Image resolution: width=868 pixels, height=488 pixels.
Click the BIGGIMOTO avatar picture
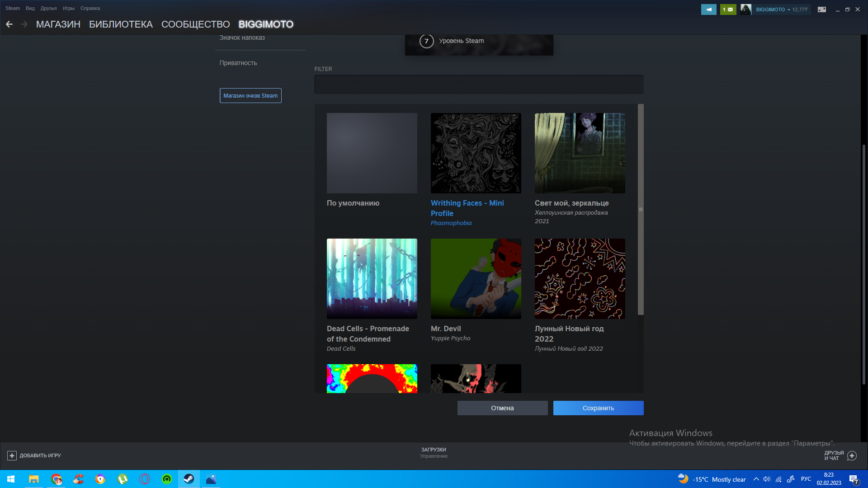click(x=746, y=9)
